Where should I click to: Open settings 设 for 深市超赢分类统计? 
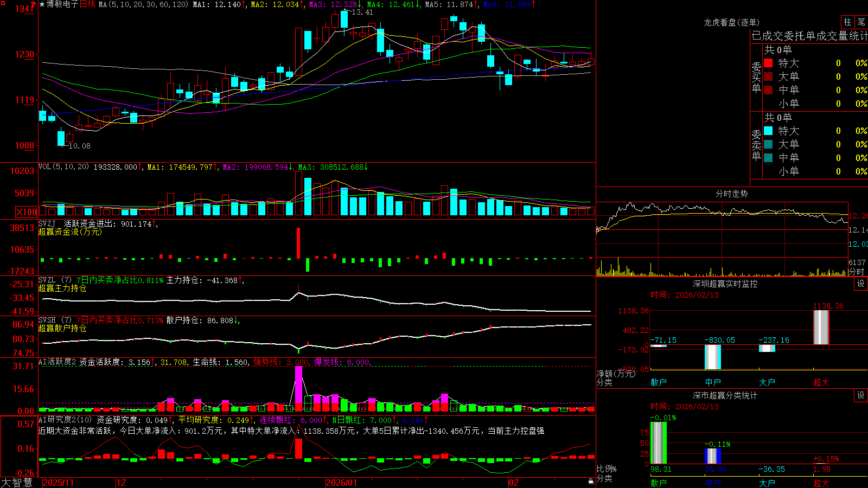click(861, 395)
